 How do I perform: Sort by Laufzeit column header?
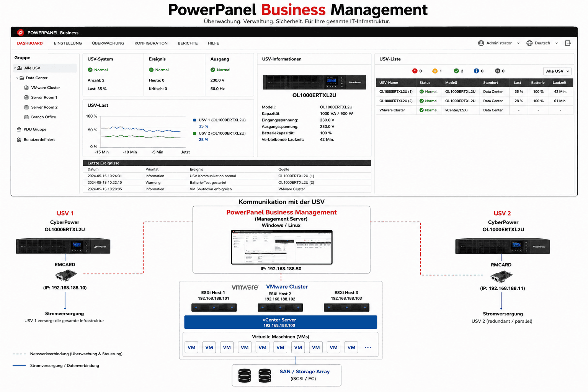(x=560, y=83)
